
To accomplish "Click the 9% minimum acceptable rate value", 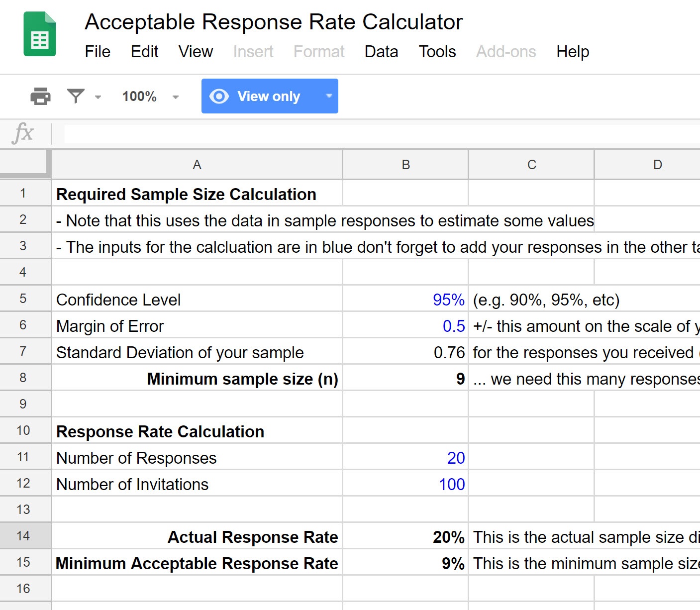I will click(x=405, y=562).
